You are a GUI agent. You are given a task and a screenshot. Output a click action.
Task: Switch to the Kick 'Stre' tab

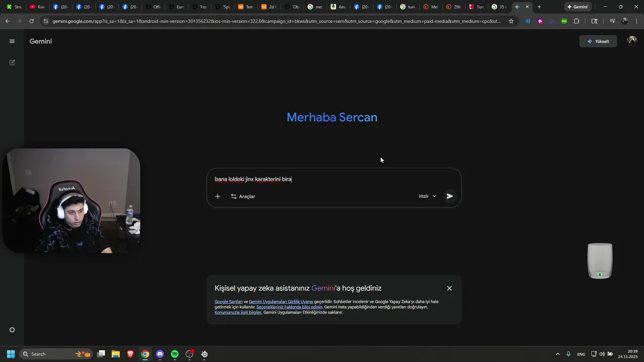pyautogui.click(x=14, y=7)
